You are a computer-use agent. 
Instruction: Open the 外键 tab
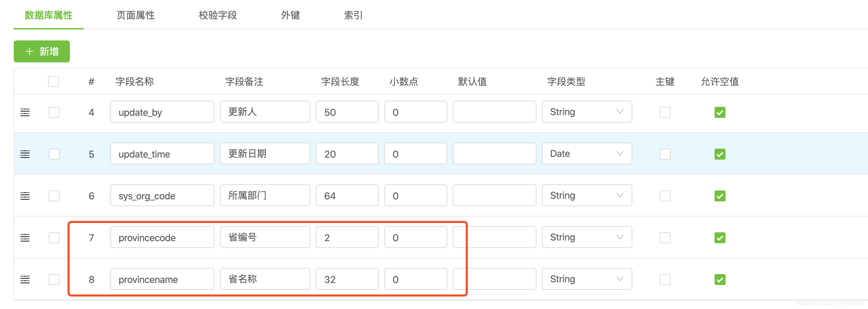[x=290, y=15]
